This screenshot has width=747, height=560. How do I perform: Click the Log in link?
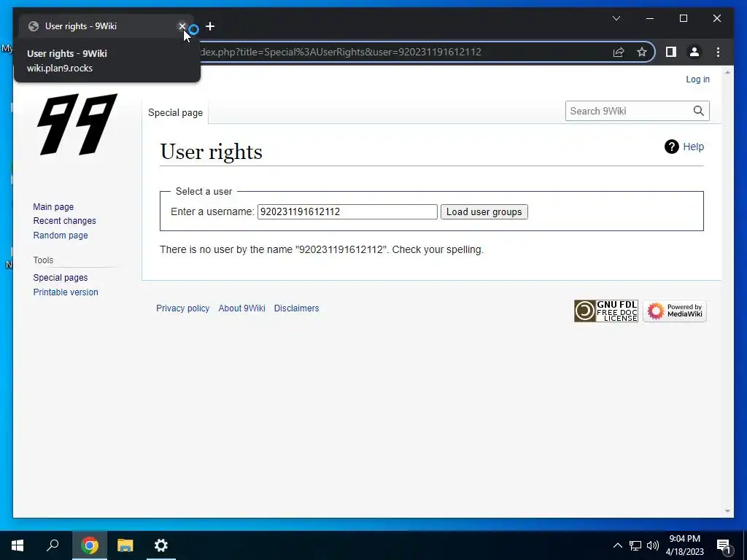(x=697, y=79)
